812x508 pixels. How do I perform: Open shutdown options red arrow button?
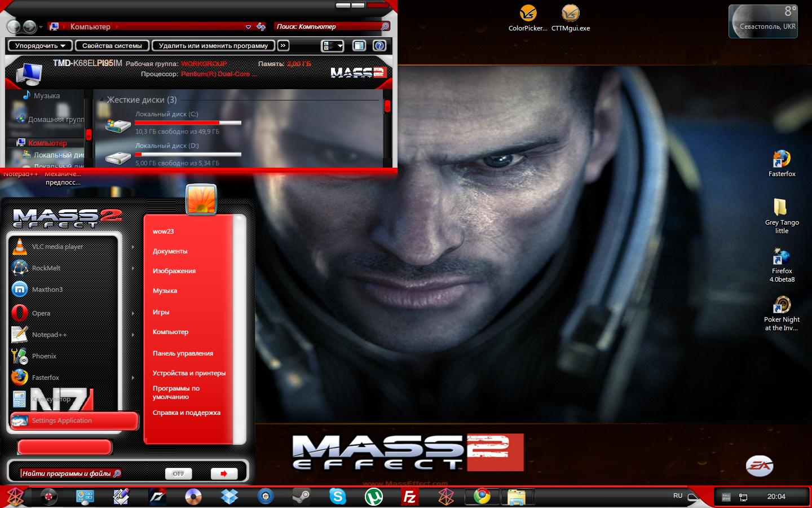pyautogui.click(x=224, y=474)
